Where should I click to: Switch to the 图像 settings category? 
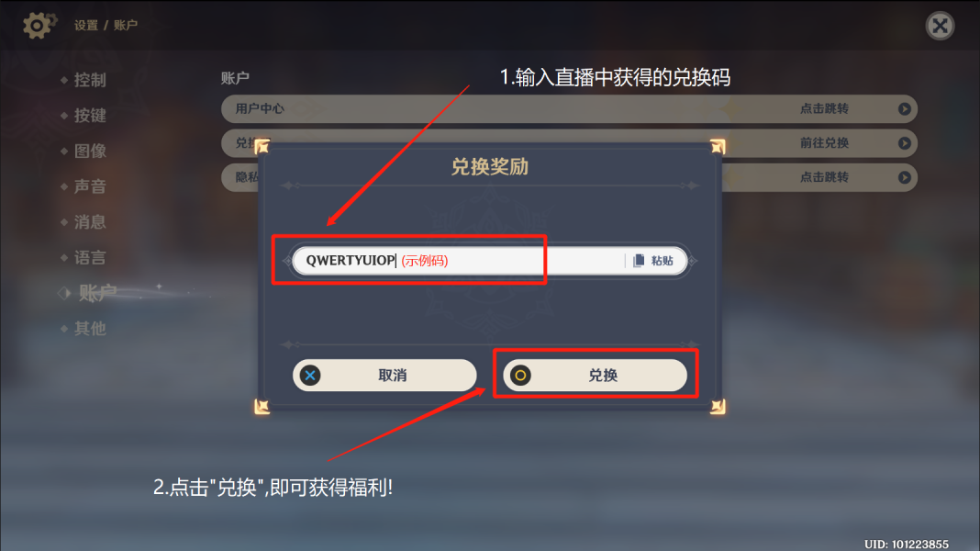pyautogui.click(x=90, y=151)
